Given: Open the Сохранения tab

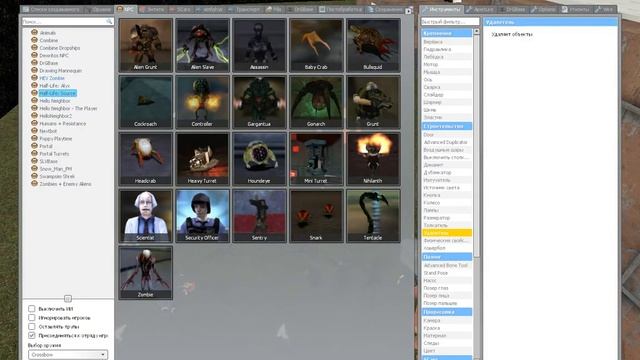Looking at the screenshot, I should point(385,9).
